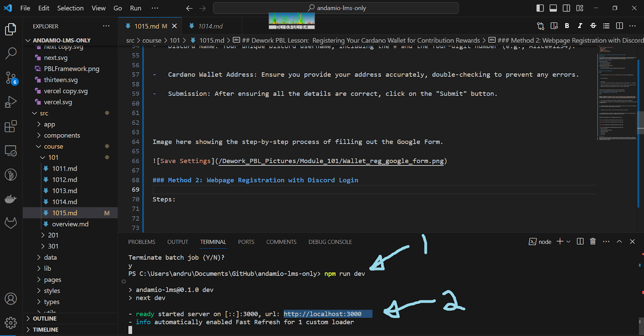This screenshot has width=644, height=336.
Task: Open the Run and Debug view
Action: (11, 102)
